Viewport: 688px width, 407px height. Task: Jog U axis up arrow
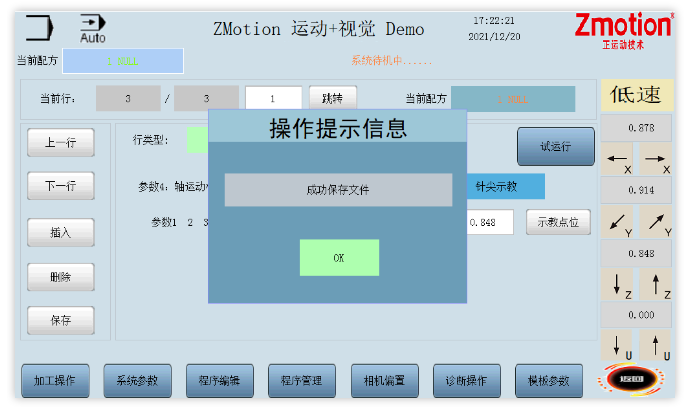tap(656, 345)
